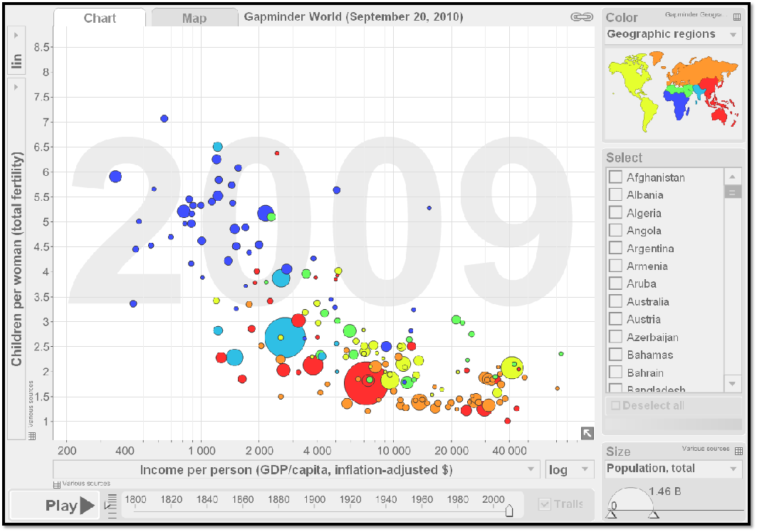Click the small arrow icon above lin button

pyautogui.click(x=16, y=34)
